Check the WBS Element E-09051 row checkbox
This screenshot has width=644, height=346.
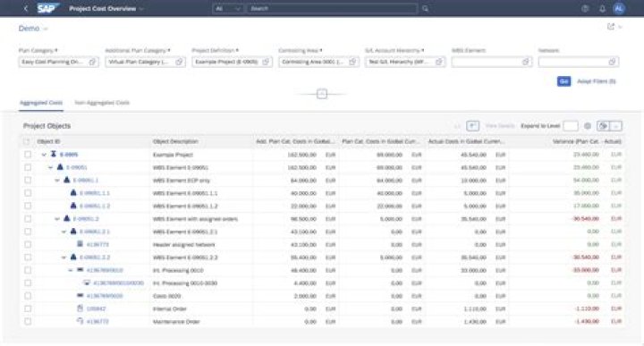coord(28,167)
